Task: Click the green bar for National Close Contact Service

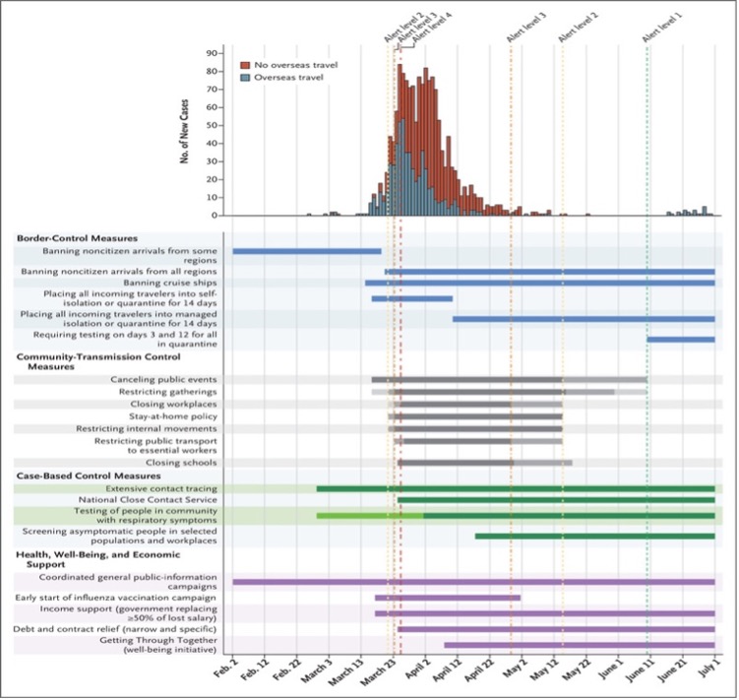Action: pyautogui.click(x=556, y=500)
